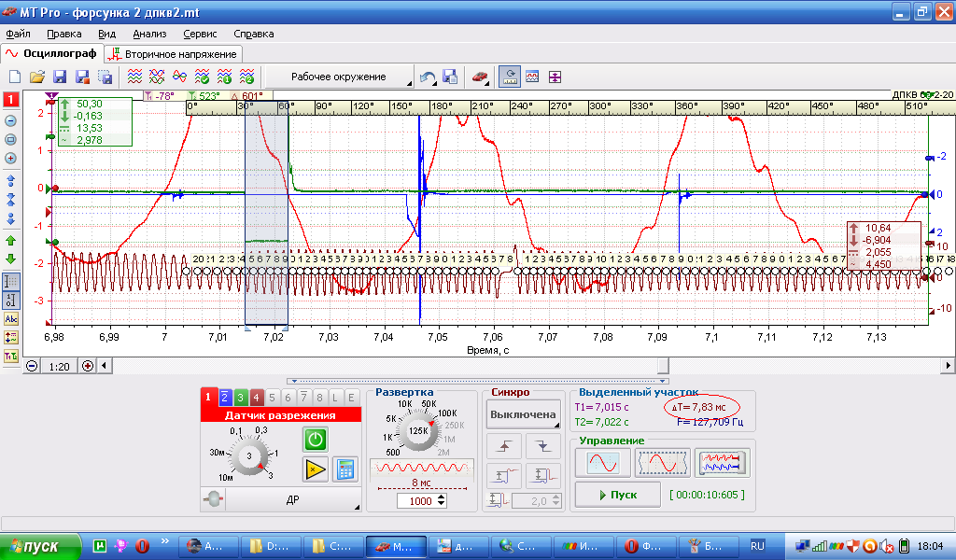Open the ДР sensor type dropdown

[x=292, y=499]
